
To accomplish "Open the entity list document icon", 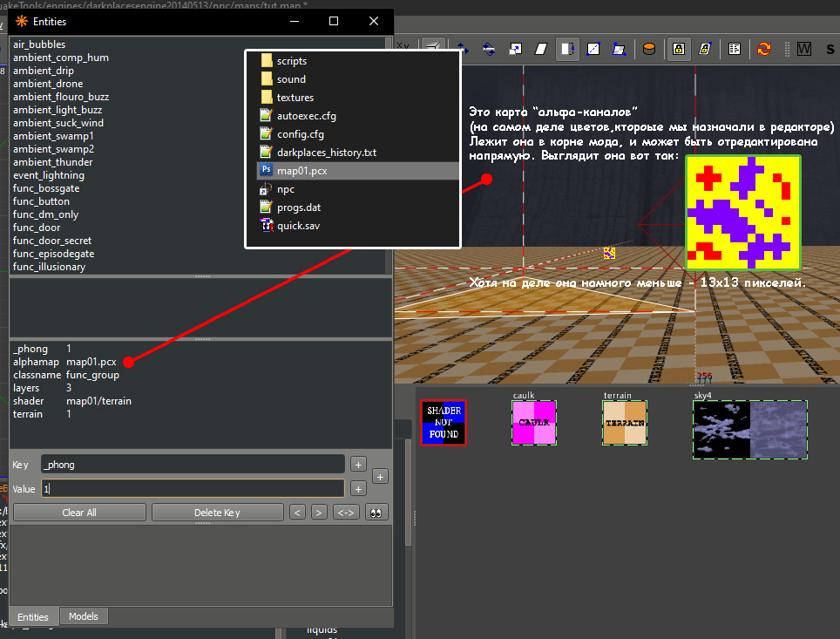I will pyautogui.click(x=735, y=49).
